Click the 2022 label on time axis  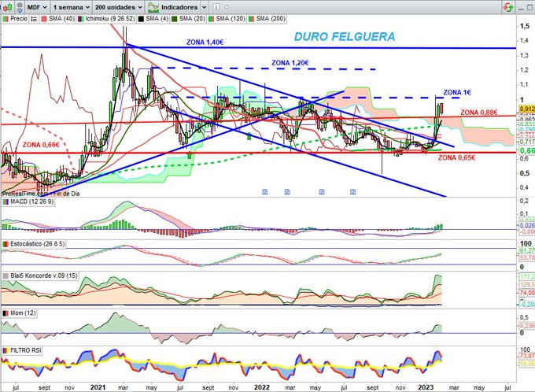(262, 387)
